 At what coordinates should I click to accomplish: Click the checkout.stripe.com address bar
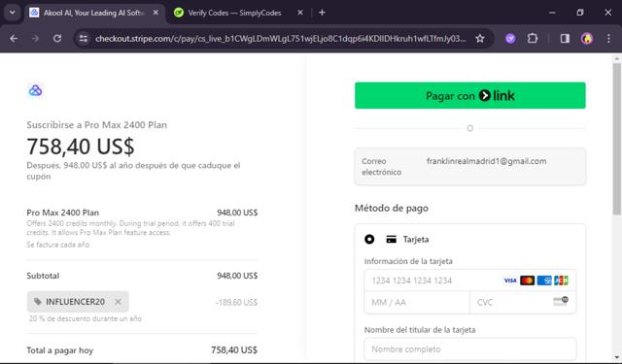click(281, 39)
